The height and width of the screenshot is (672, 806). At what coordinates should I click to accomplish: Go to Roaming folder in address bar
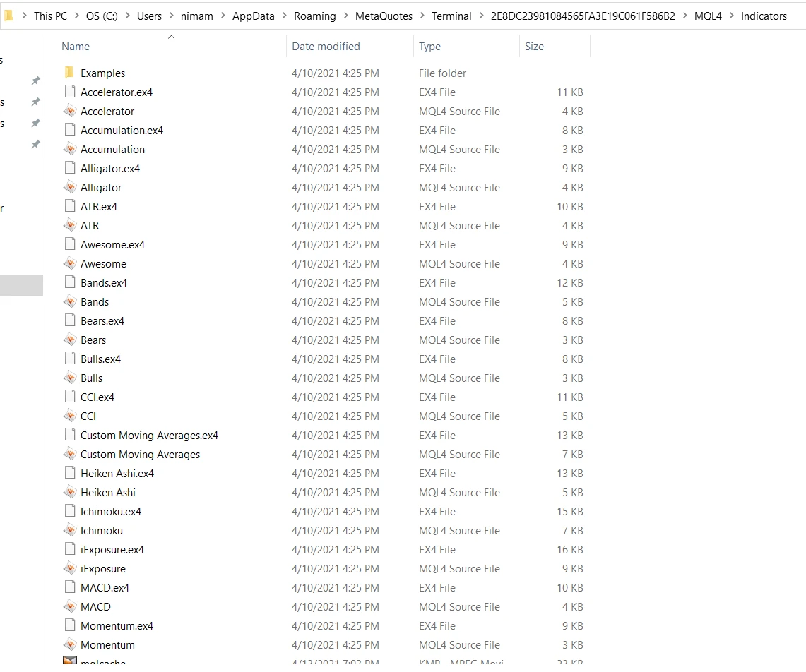point(315,16)
